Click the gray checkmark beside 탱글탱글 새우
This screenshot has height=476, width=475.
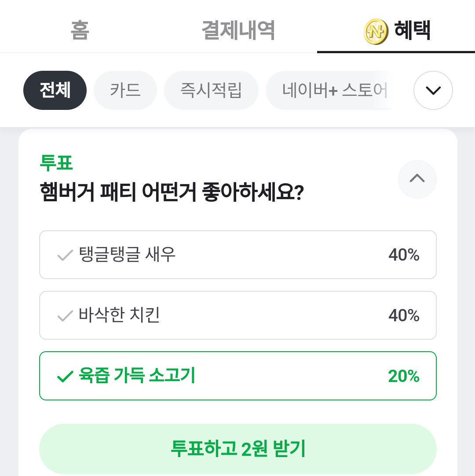65,255
